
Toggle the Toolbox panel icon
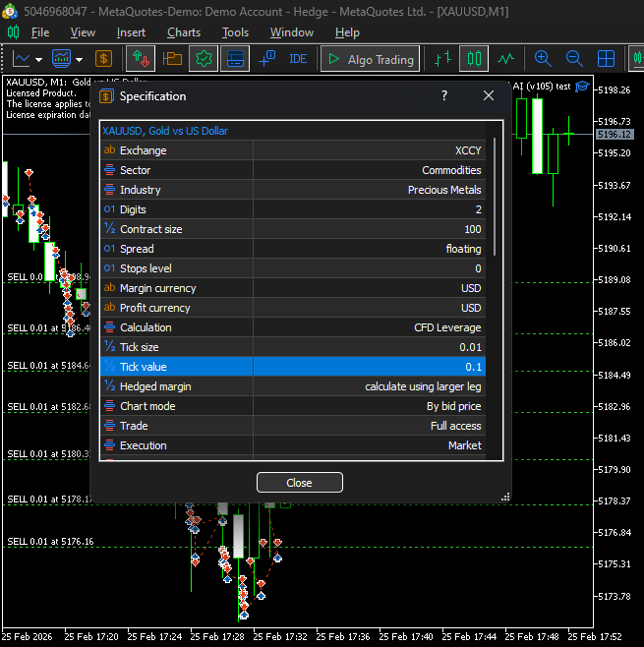coord(235,59)
